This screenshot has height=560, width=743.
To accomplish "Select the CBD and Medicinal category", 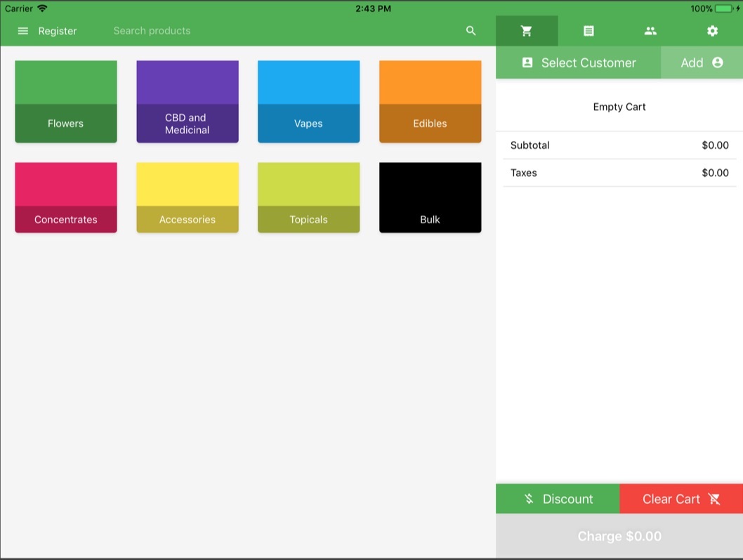I will click(x=188, y=102).
